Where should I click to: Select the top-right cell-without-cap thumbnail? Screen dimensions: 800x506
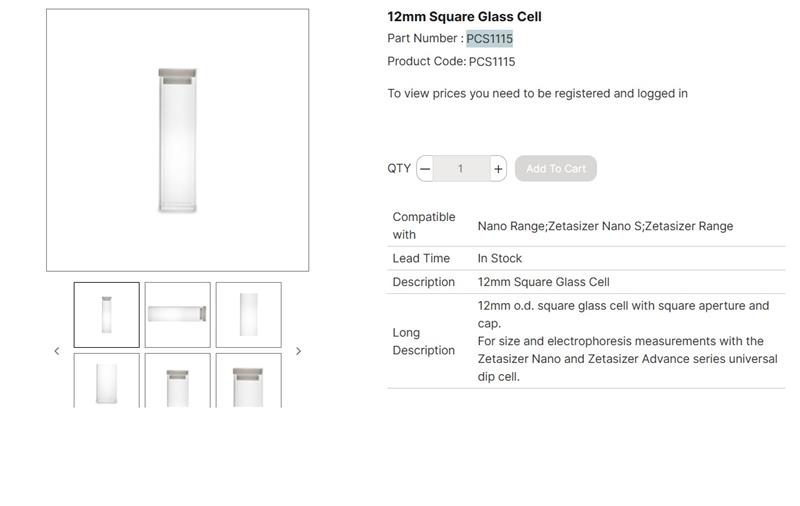click(248, 315)
